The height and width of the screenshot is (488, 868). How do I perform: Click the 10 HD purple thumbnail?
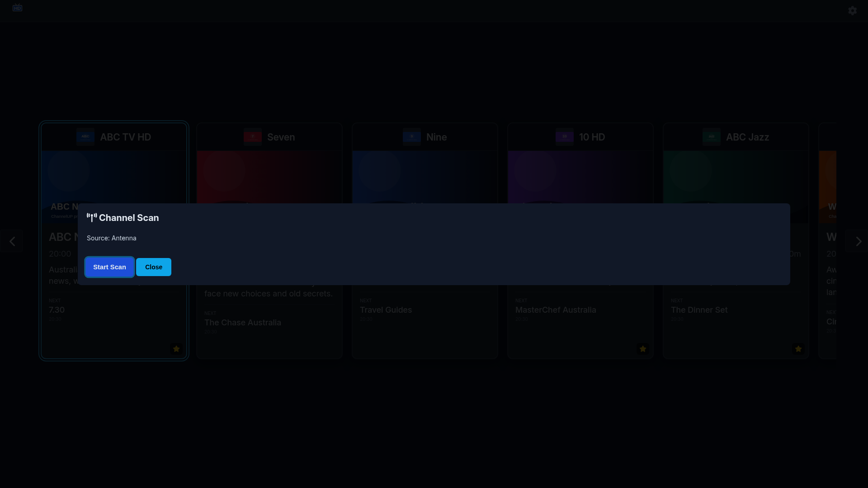580,177
